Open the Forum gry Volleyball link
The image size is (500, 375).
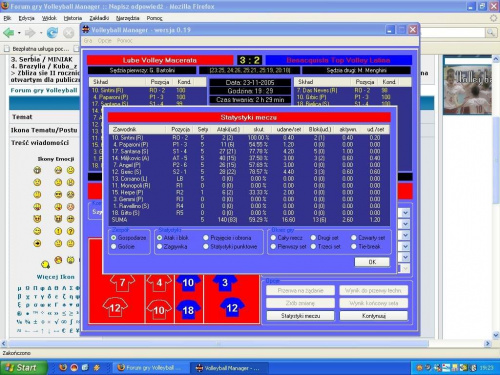[44, 90]
